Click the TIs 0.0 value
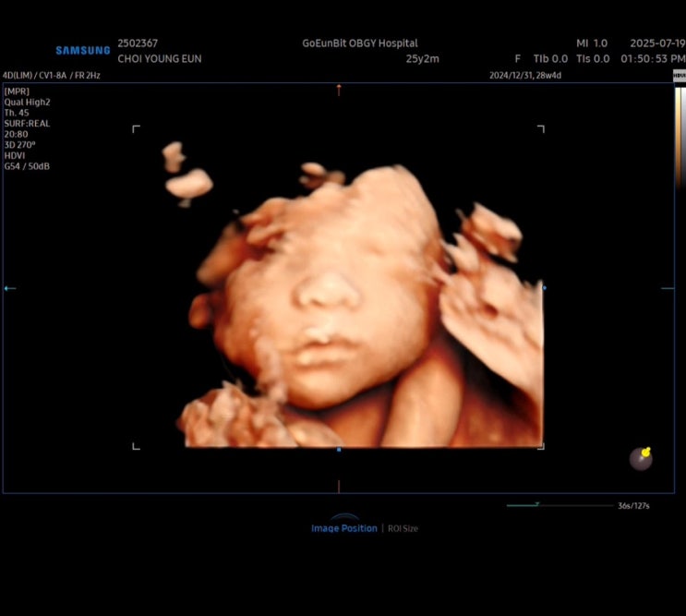 593,58
